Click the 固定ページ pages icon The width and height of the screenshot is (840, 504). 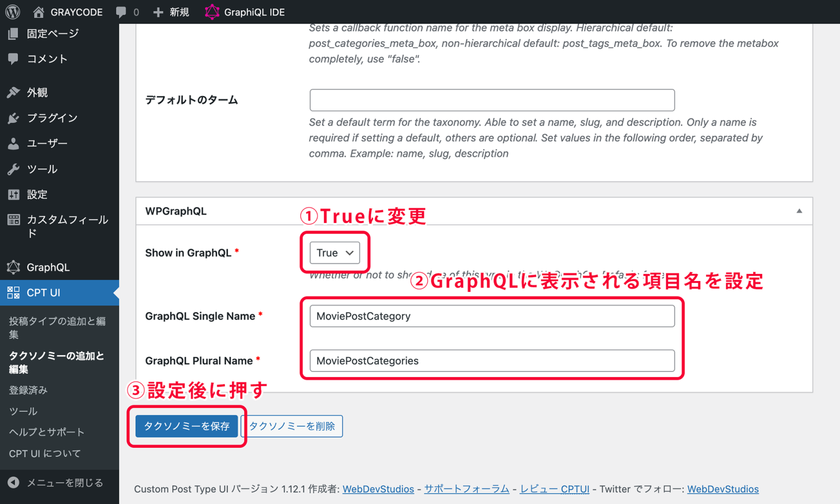coord(13,33)
